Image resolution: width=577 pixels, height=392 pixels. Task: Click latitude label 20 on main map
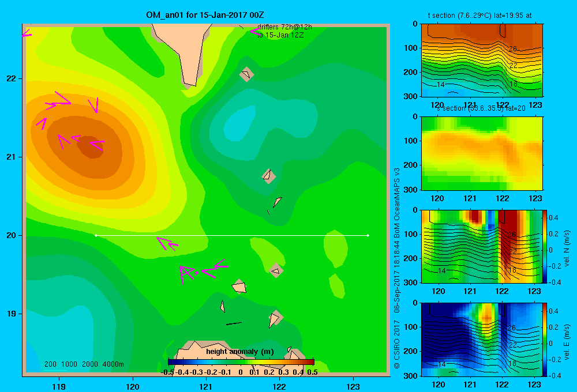[x=12, y=235]
